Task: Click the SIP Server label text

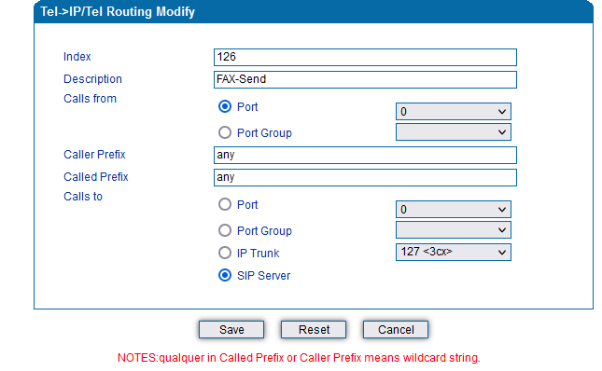Action: 263,275
